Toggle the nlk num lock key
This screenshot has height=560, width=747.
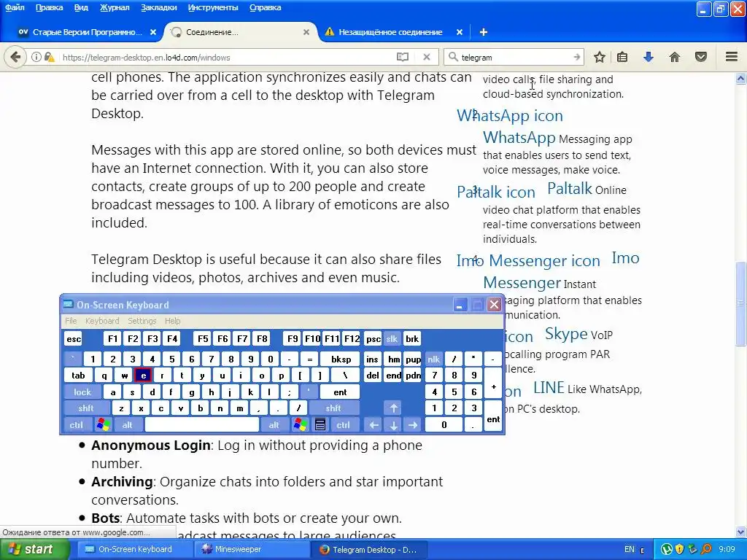(x=433, y=359)
